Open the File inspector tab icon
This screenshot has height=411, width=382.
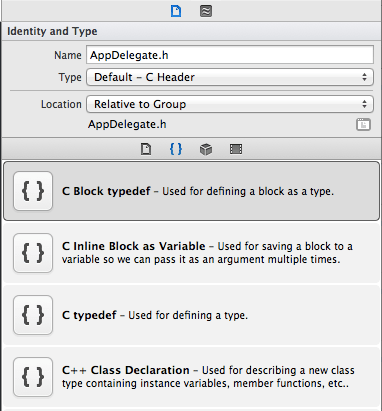click(x=176, y=11)
